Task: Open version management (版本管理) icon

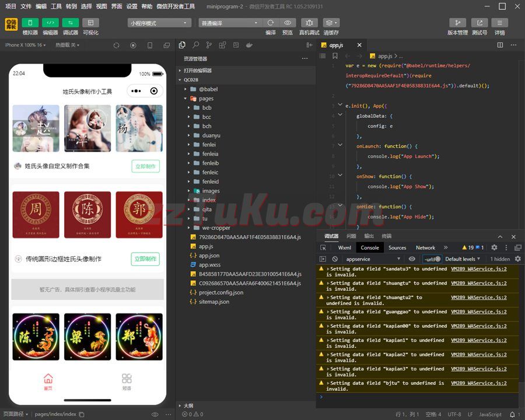Action: click(x=457, y=23)
